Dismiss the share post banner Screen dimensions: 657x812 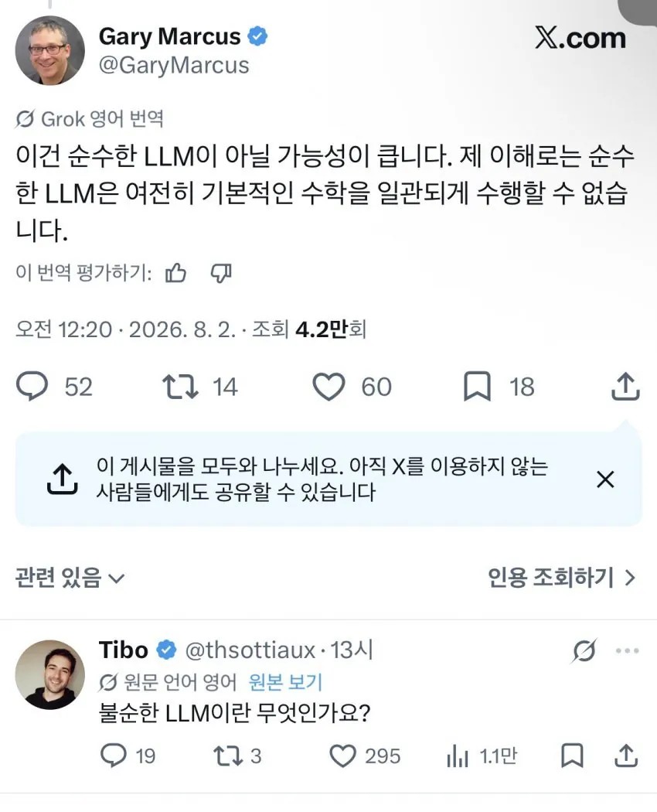click(605, 479)
